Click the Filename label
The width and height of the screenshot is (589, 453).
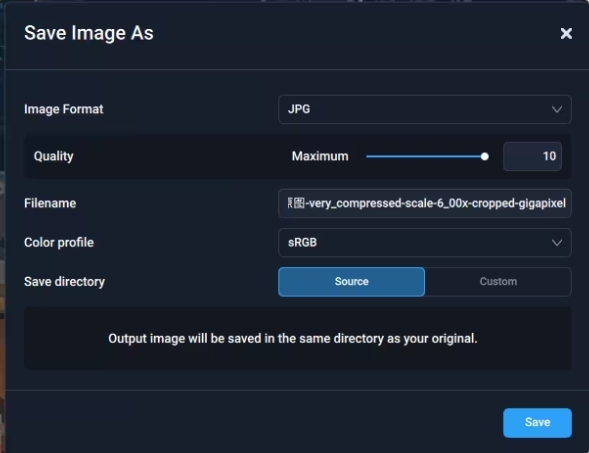point(50,203)
